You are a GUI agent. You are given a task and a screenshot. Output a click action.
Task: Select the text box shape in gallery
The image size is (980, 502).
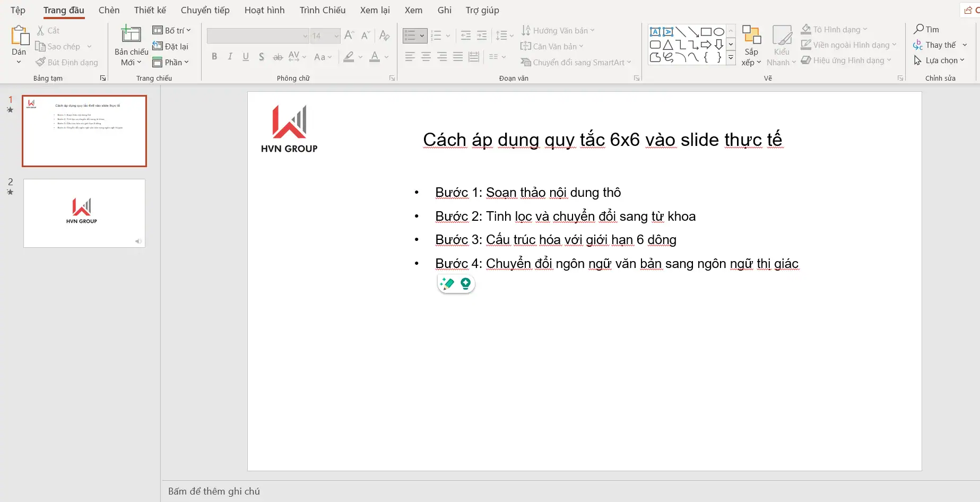[x=655, y=32]
